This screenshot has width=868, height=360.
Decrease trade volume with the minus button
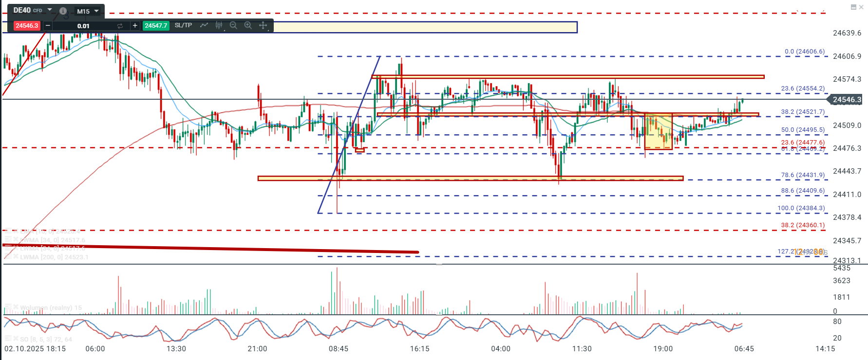pos(48,26)
